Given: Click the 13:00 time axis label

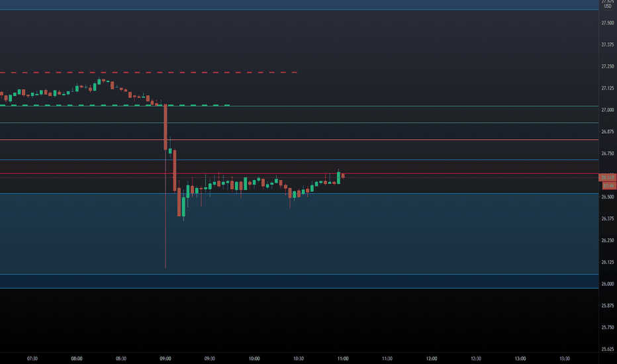Looking at the screenshot, I should pyautogui.click(x=520, y=359).
